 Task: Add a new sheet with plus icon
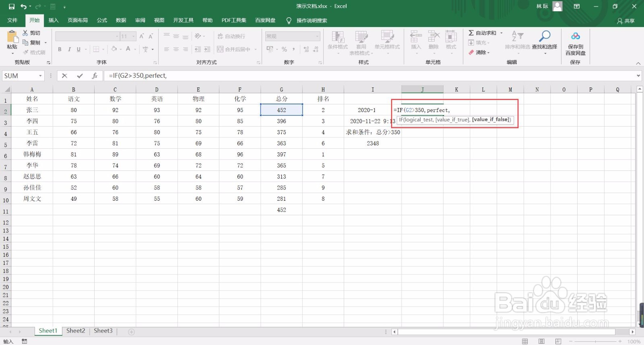[131, 332]
